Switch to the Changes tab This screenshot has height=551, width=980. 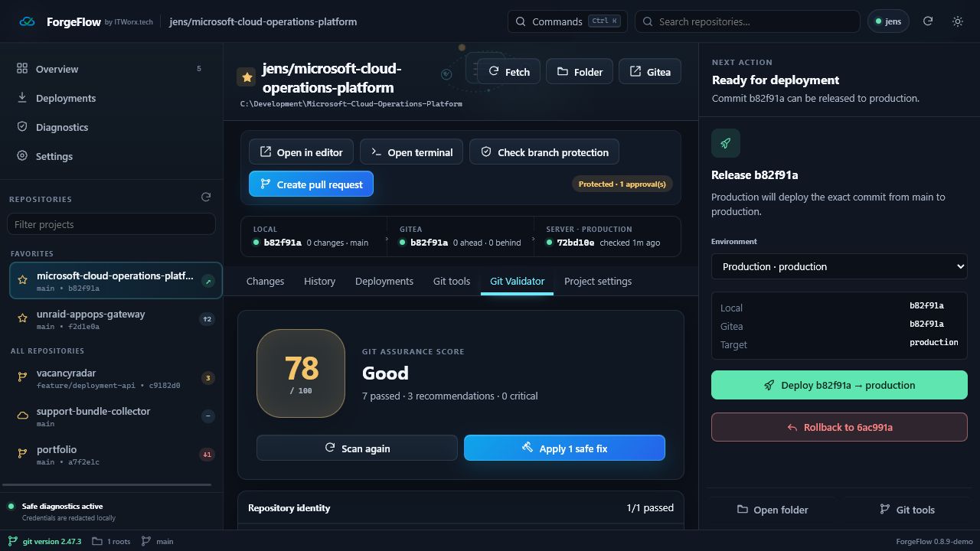click(x=265, y=281)
